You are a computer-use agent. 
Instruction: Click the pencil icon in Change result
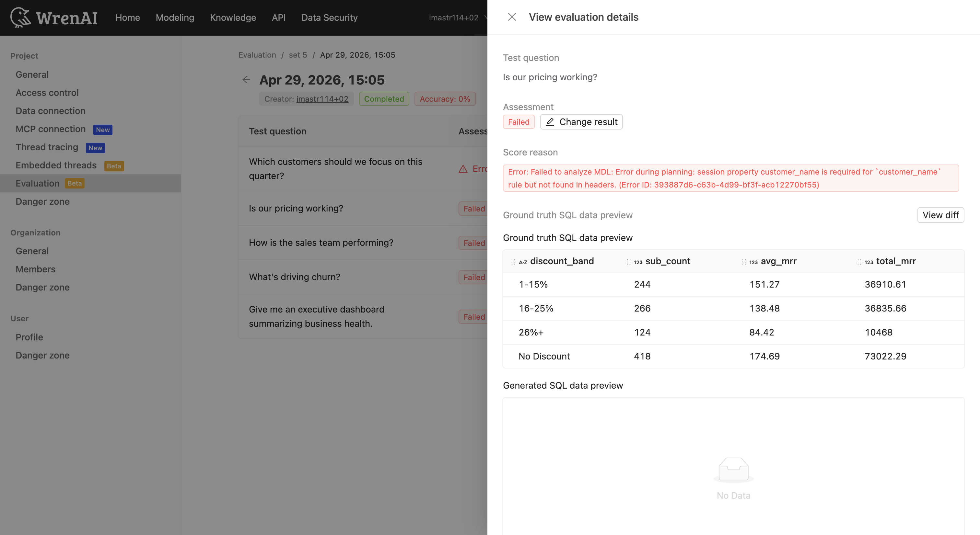[x=550, y=122]
